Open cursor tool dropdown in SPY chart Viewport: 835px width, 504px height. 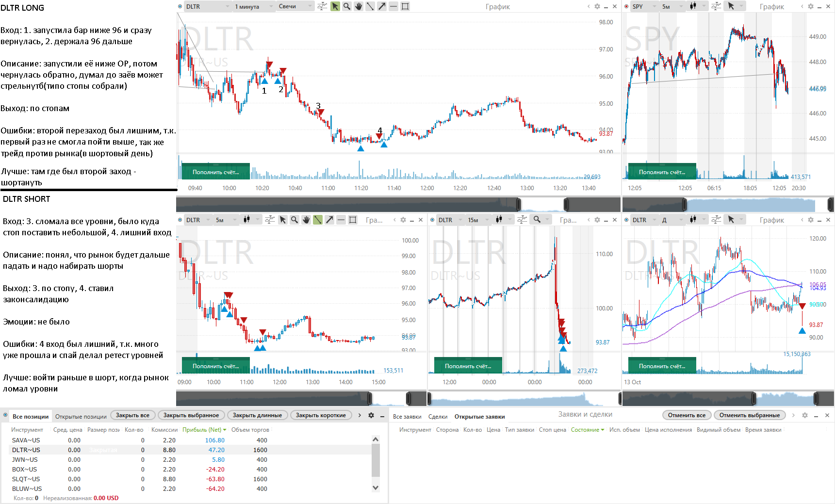[x=735, y=6]
